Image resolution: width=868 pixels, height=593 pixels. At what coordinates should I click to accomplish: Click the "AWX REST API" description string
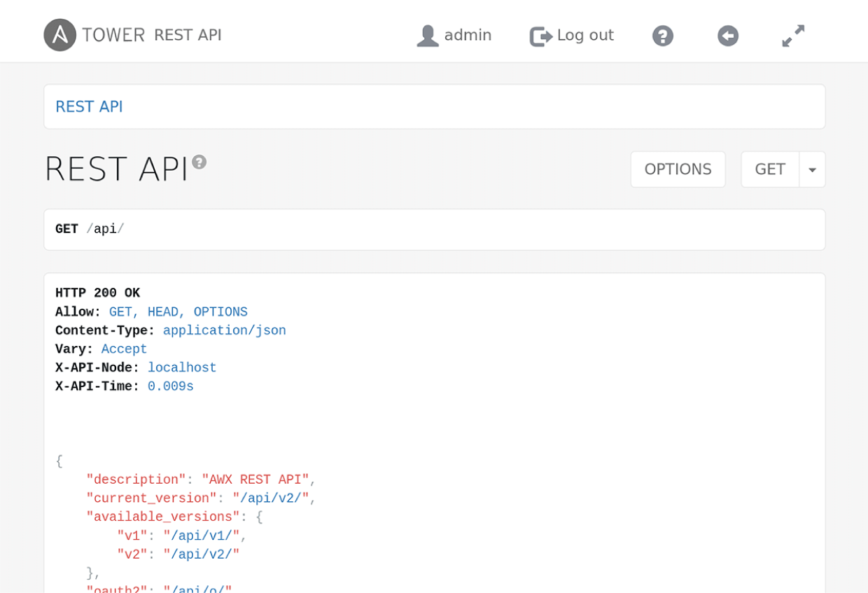coord(255,480)
